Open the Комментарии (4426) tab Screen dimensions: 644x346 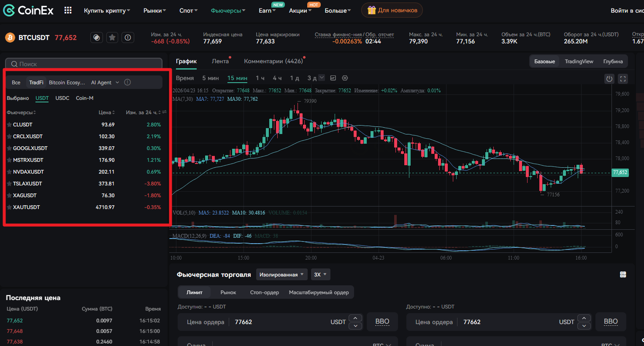(x=274, y=61)
